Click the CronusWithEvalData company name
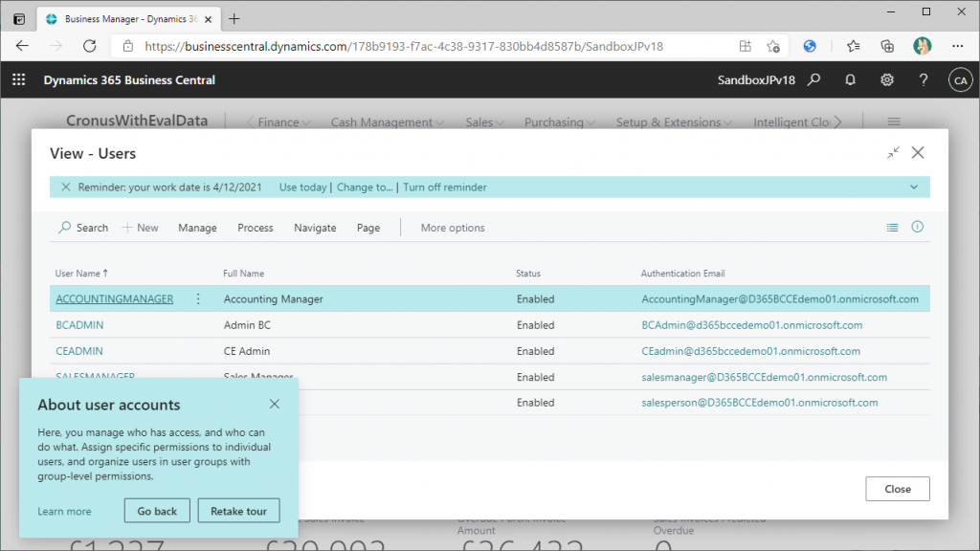 [x=137, y=121]
